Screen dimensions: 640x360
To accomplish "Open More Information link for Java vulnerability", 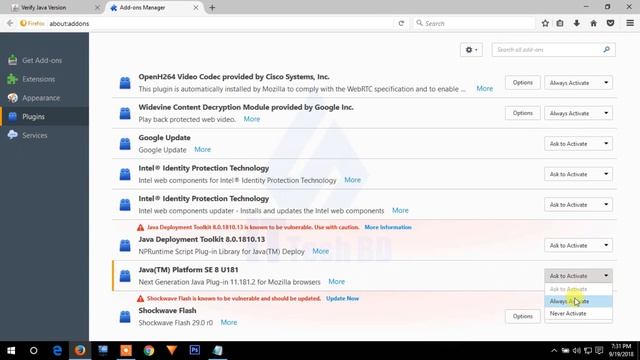I will pyautogui.click(x=388, y=227).
